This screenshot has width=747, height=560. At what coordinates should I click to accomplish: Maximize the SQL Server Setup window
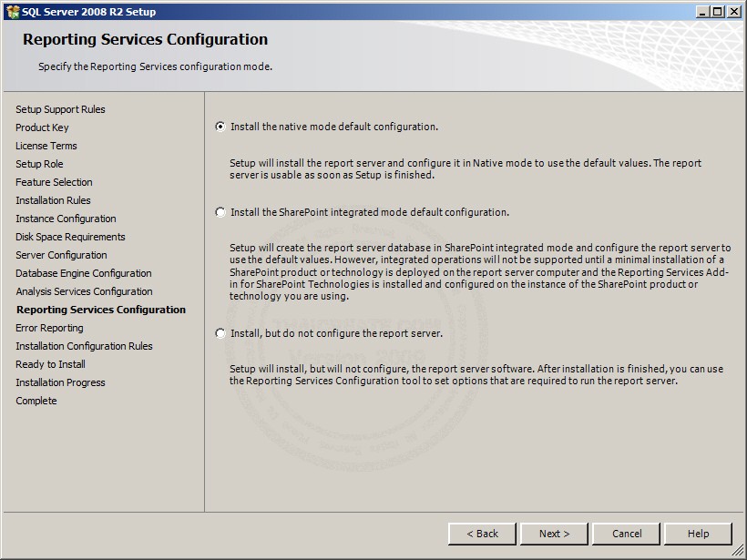(718, 12)
